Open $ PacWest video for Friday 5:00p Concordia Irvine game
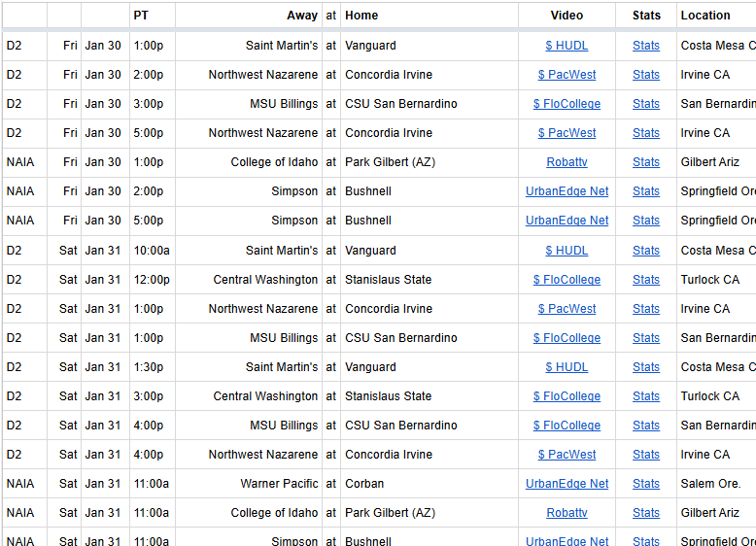This screenshot has width=756, height=546. [x=567, y=133]
